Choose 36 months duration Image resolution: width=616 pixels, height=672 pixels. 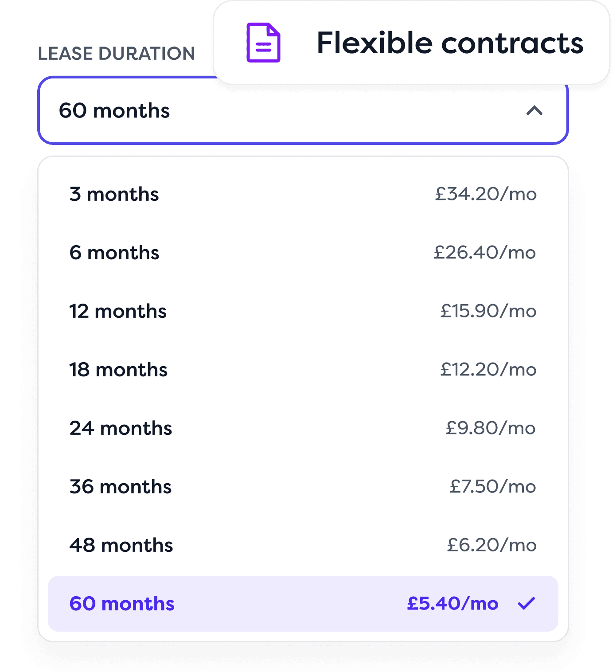click(303, 487)
